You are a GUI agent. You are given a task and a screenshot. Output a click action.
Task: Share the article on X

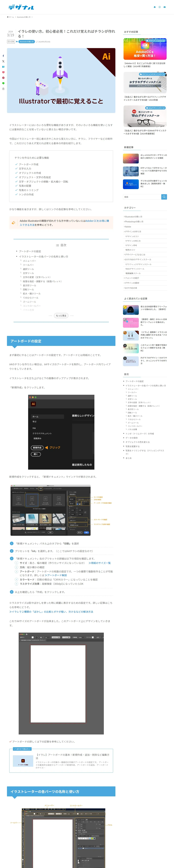click(x=3, y=61)
